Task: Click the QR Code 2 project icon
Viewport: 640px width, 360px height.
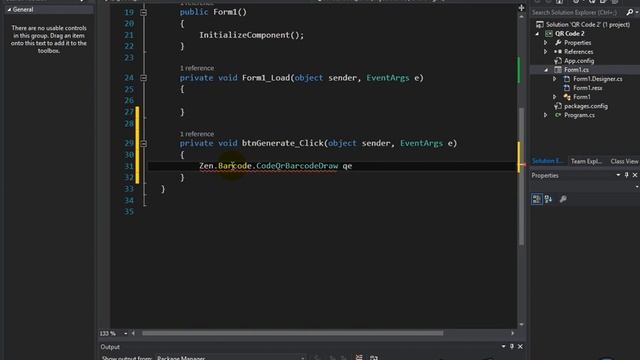Action: click(549, 33)
